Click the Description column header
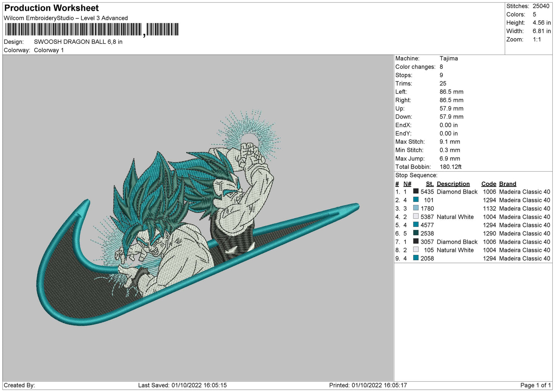 click(x=453, y=184)
